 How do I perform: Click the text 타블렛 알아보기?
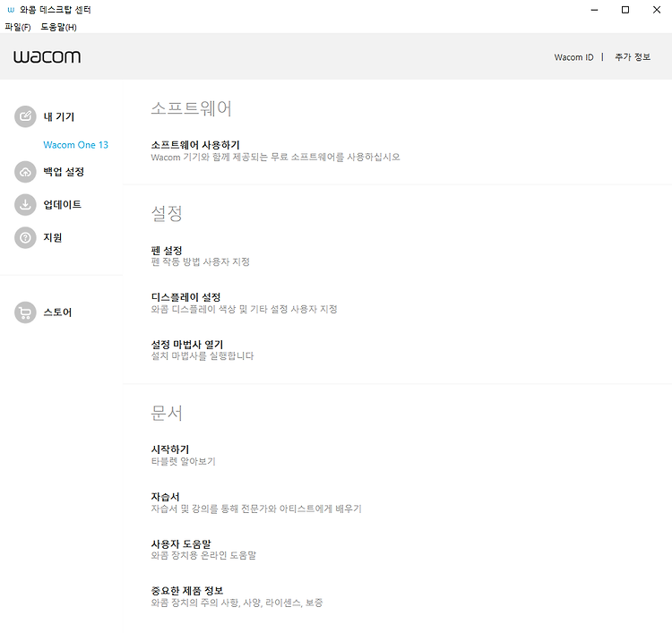point(184,461)
